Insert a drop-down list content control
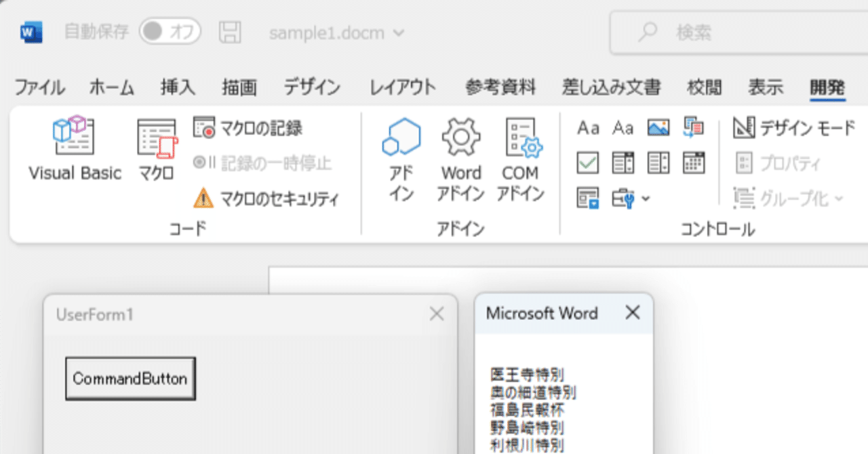 coord(658,163)
